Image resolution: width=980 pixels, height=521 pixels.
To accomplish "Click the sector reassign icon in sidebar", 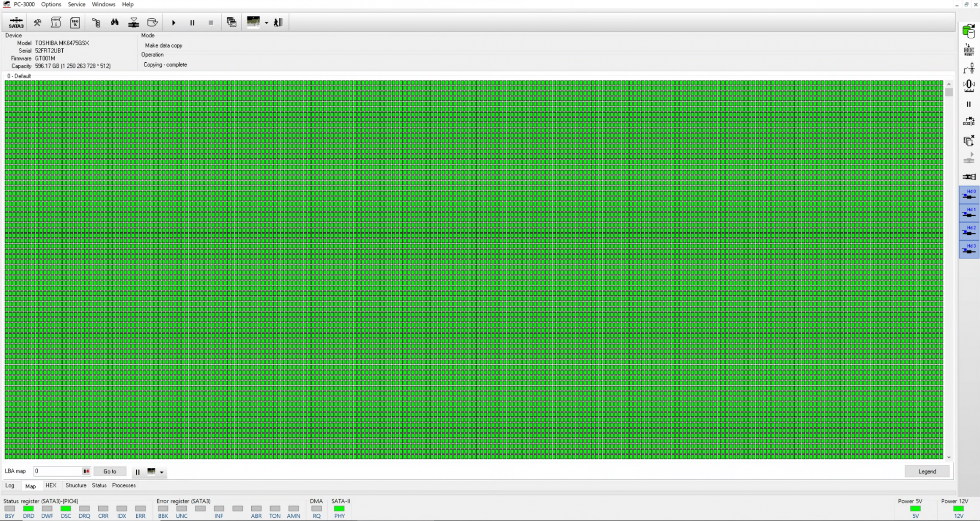I will click(x=969, y=121).
